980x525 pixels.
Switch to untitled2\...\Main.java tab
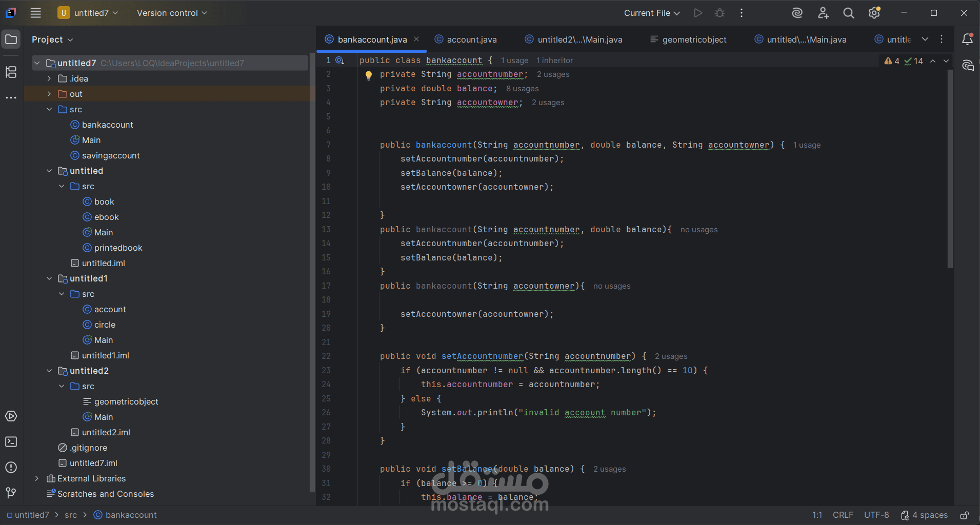coord(574,39)
